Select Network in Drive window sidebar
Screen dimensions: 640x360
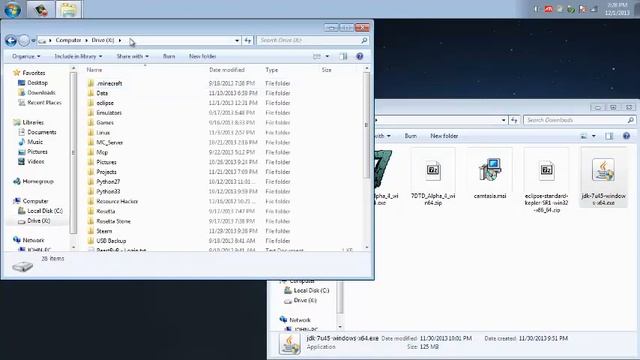pyautogui.click(x=33, y=240)
